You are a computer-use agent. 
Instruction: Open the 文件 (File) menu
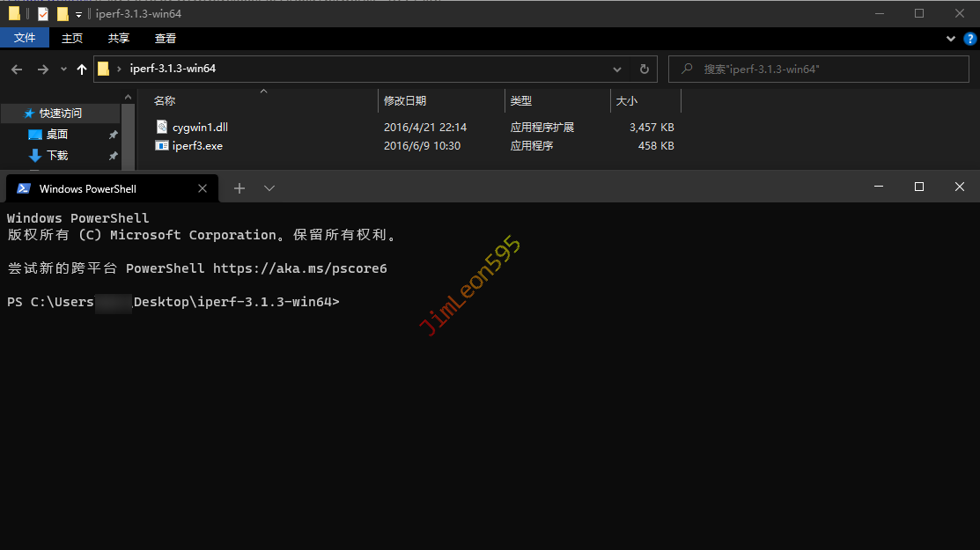25,38
